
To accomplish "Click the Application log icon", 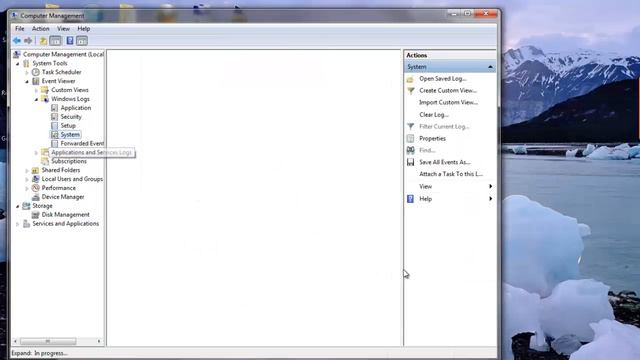I will click(54, 108).
